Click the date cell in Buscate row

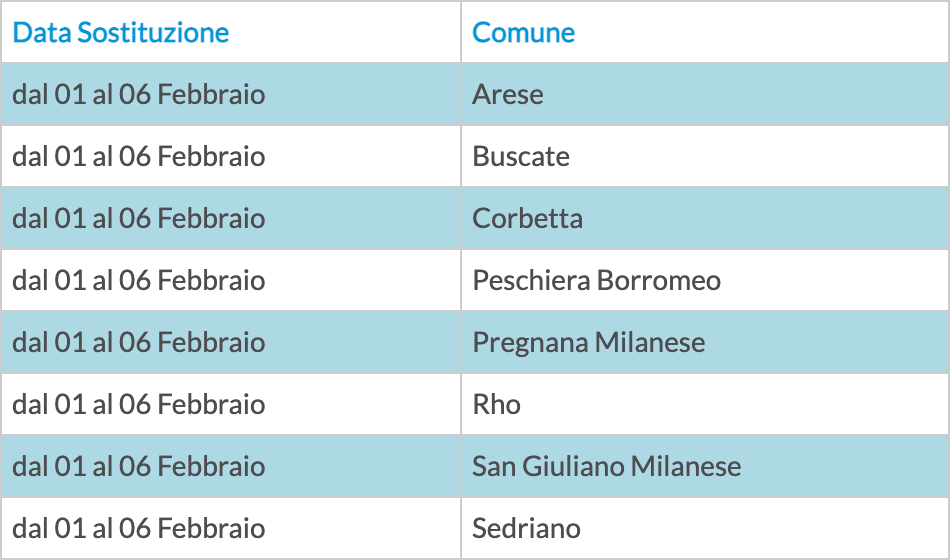click(x=231, y=156)
